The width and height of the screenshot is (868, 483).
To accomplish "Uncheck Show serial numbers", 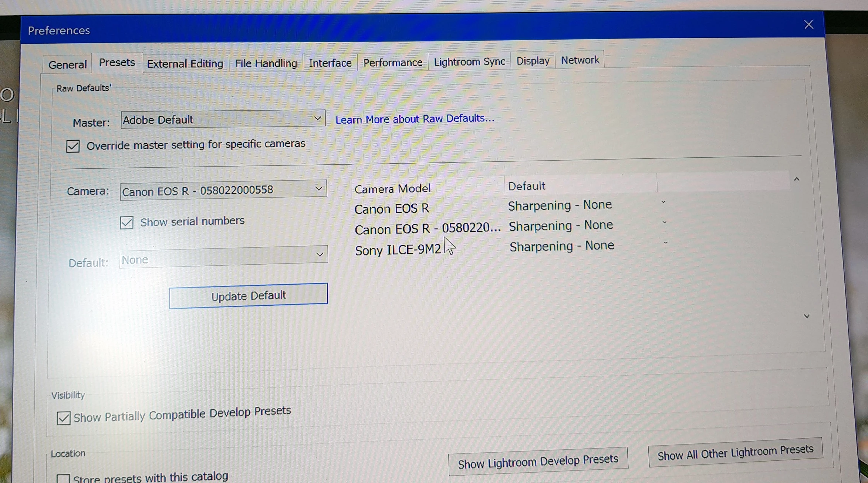I will pos(126,222).
